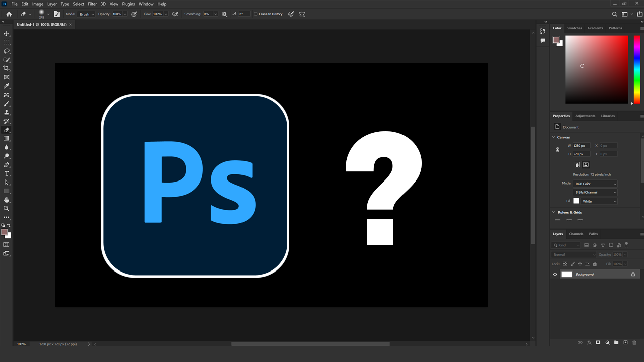
Task: Switch to the Channels tab
Action: click(x=576, y=234)
